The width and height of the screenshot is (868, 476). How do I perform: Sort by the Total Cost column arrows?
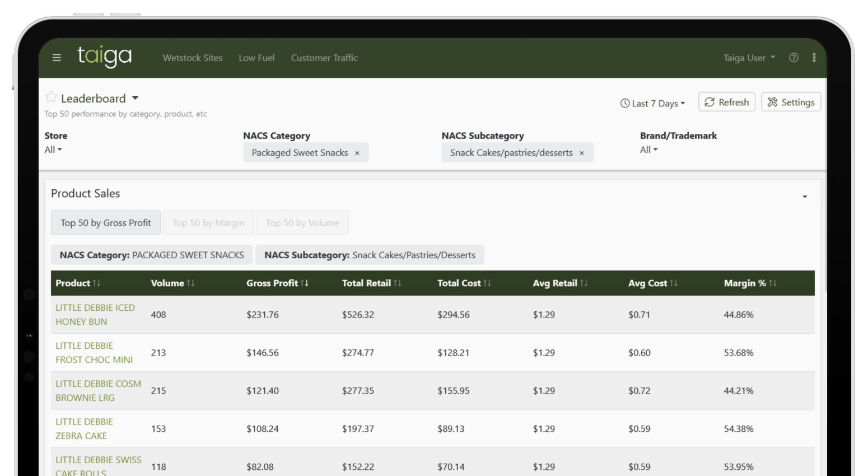487,283
